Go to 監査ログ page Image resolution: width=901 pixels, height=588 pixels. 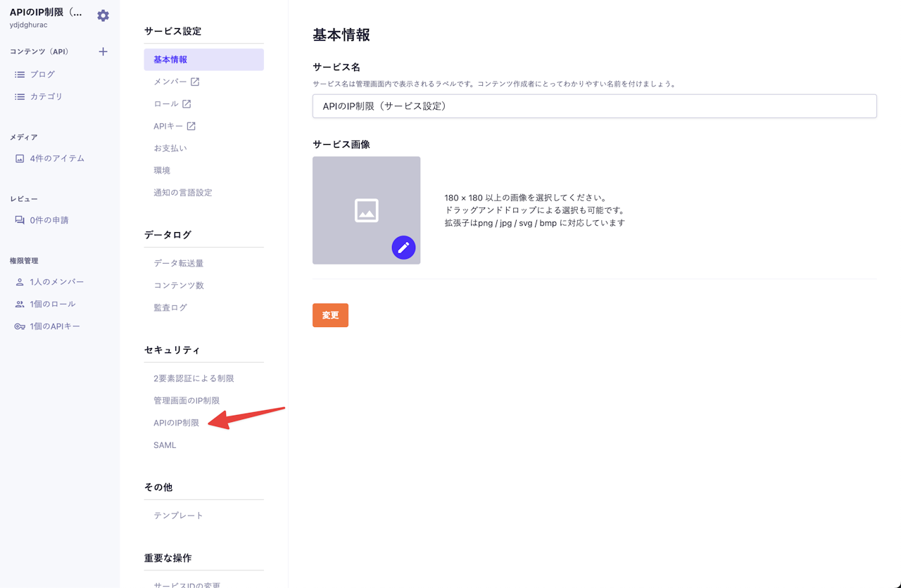170,307
